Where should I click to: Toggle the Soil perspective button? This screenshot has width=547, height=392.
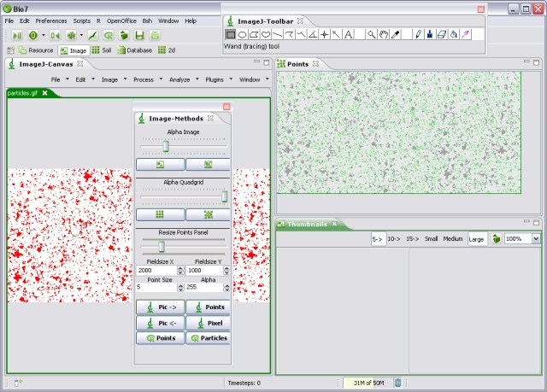102,50
